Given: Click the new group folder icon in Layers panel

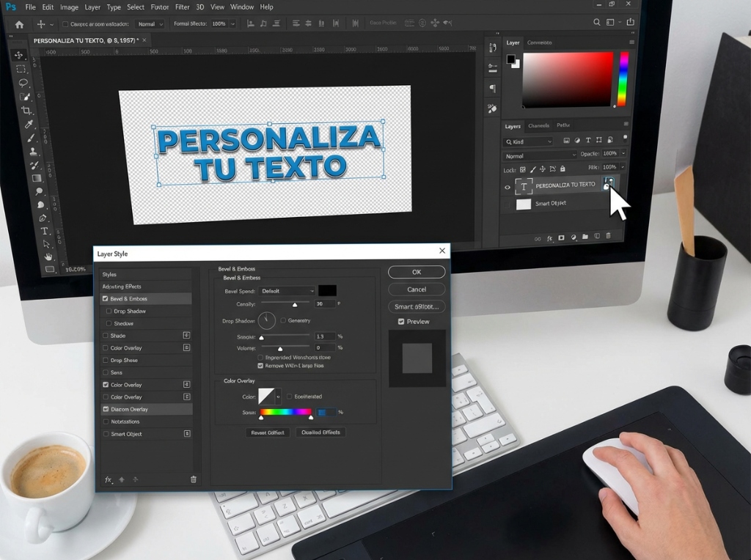Looking at the screenshot, I should point(585,237).
